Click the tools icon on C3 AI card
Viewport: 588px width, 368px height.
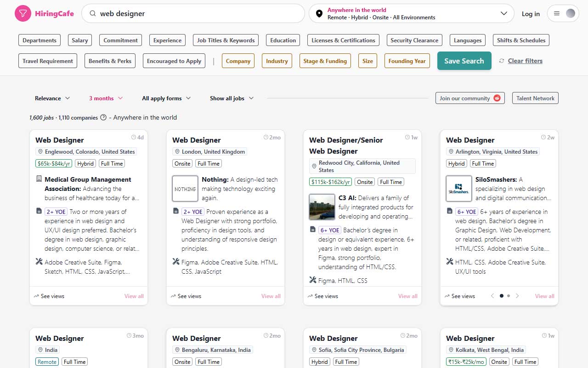coord(313,280)
